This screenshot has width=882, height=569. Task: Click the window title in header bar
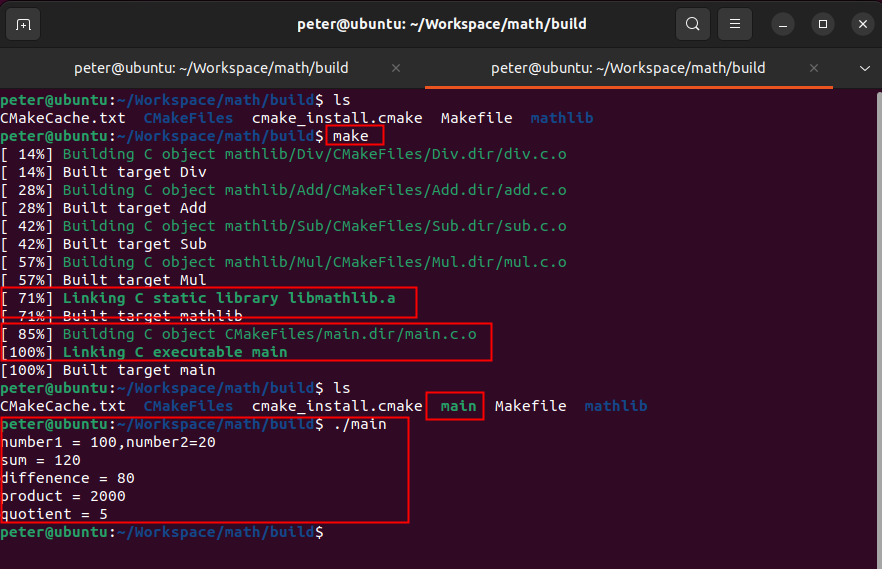click(441, 24)
